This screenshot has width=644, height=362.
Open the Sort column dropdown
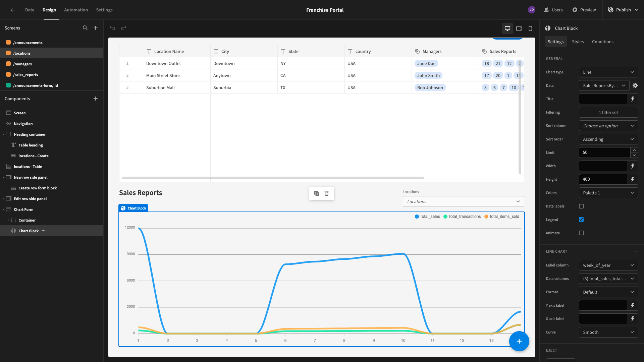(608, 126)
